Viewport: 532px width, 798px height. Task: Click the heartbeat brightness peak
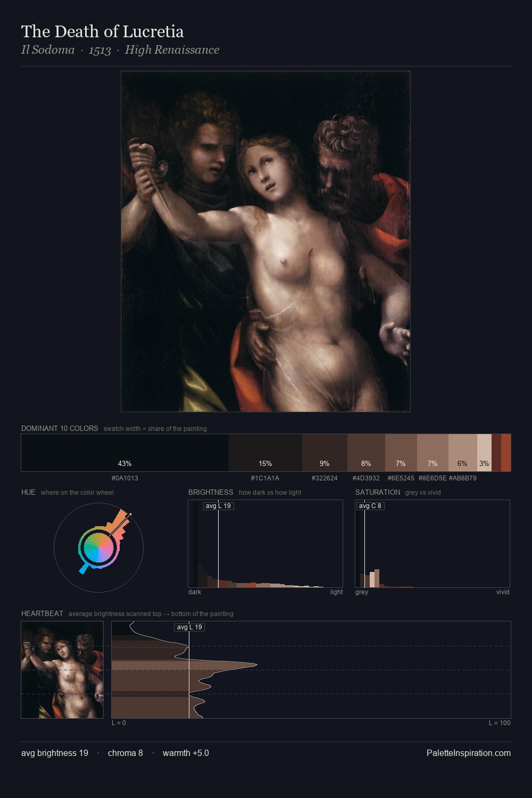(x=256, y=664)
